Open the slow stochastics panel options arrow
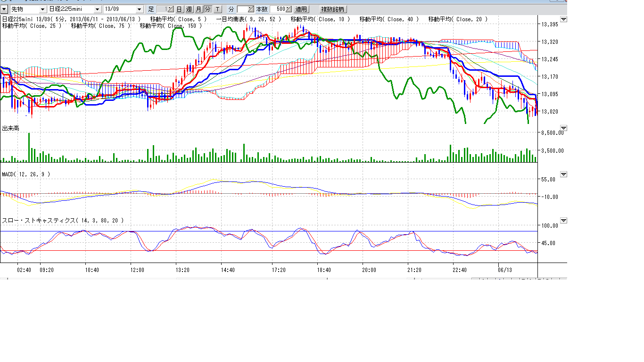 click(x=563, y=220)
